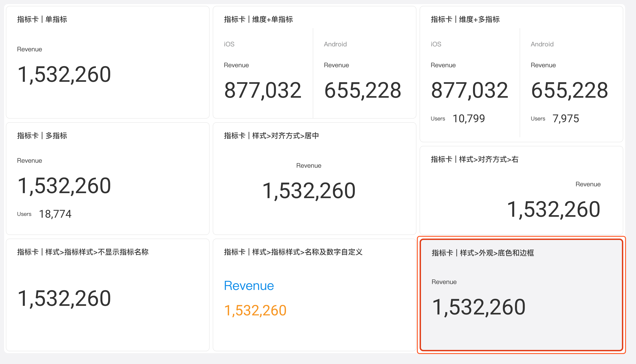Image resolution: width=636 pixels, height=364 pixels.
Task: Click Revenue above 655,228 in 维度+多指标
Action: pos(543,65)
